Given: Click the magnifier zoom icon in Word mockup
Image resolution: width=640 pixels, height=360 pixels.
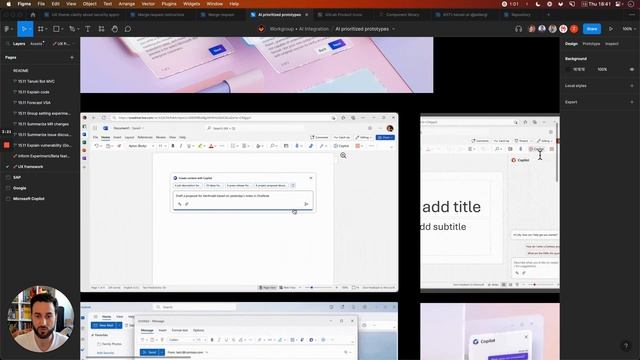Looking at the screenshot, I should [x=343, y=156].
